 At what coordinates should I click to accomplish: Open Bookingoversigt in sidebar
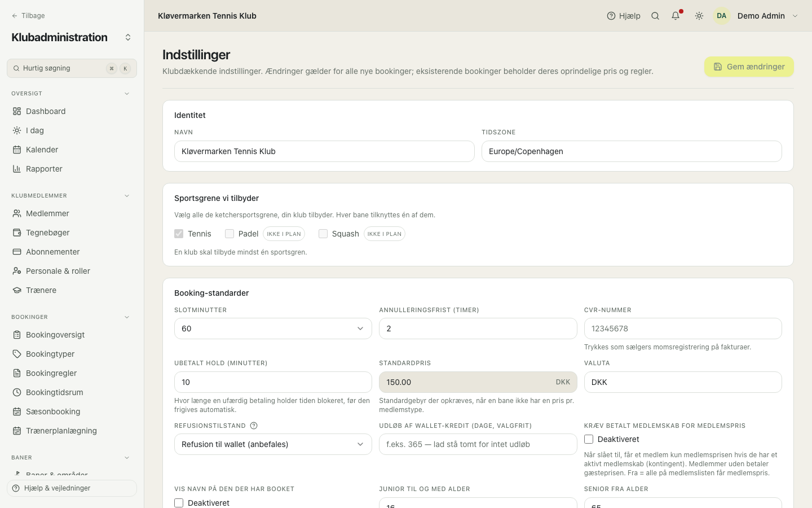coord(72,335)
